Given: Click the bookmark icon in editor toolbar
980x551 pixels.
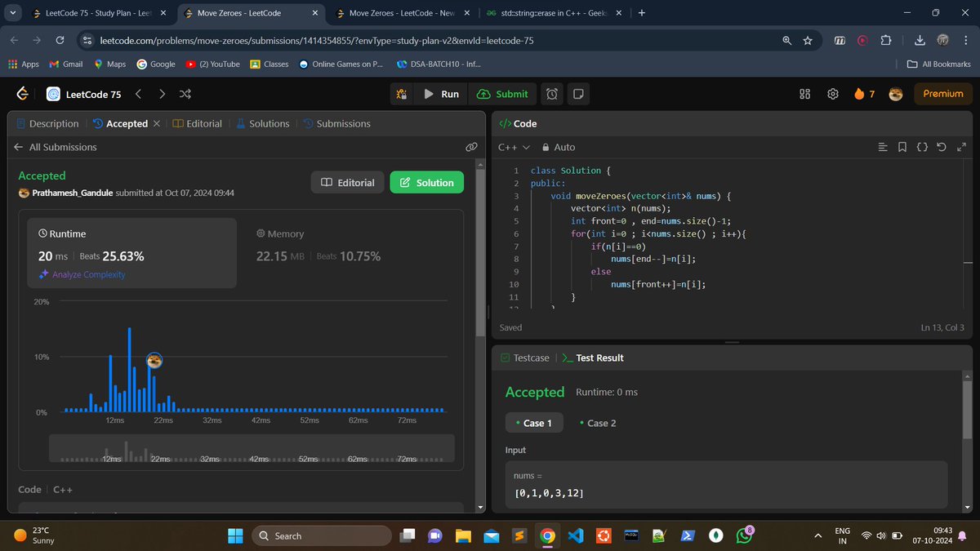Looking at the screenshot, I should 902,147.
